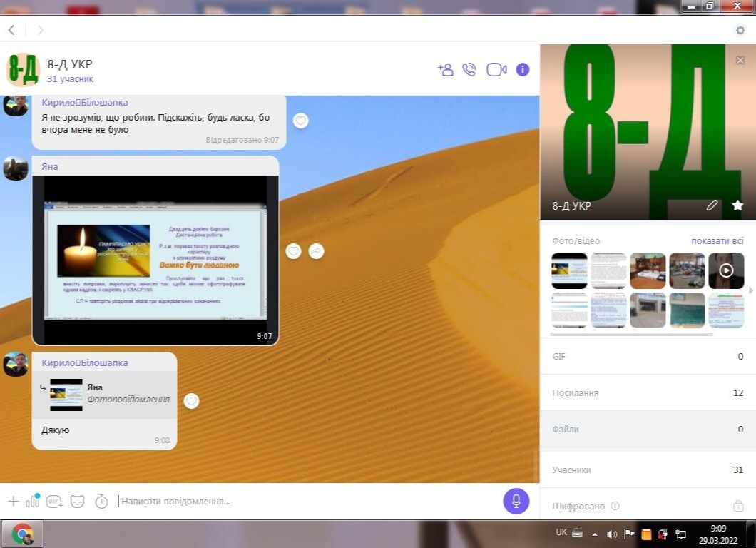Open second document thumbnail in gallery
The height and width of the screenshot is (548, 756).
pyautogui.click(x=608, y=271)
